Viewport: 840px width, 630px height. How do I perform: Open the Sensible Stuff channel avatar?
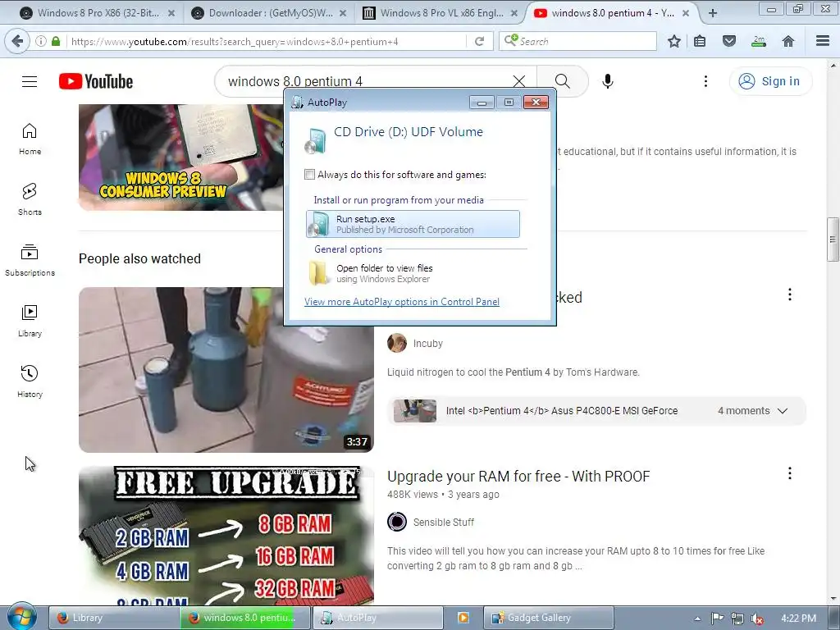pyautogui.click(x=397, y=522)
